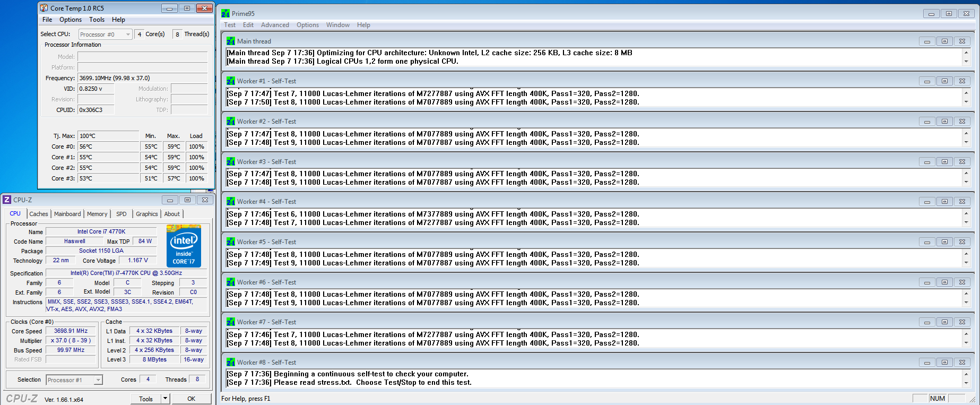Screen dimensions: 980x405
Task: Click the CPU-Z Tools button
Action: (x=146, y=399)
